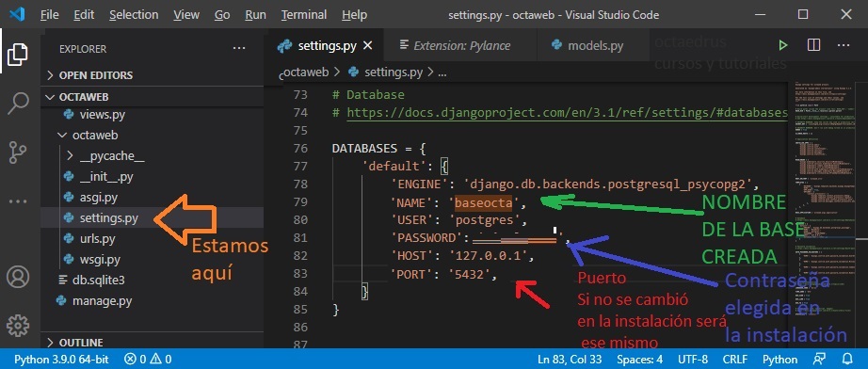This screenshot has width=868, height=369.
Task: Show additional views ellipsis in activity bar
Action: tap(19, 202)
